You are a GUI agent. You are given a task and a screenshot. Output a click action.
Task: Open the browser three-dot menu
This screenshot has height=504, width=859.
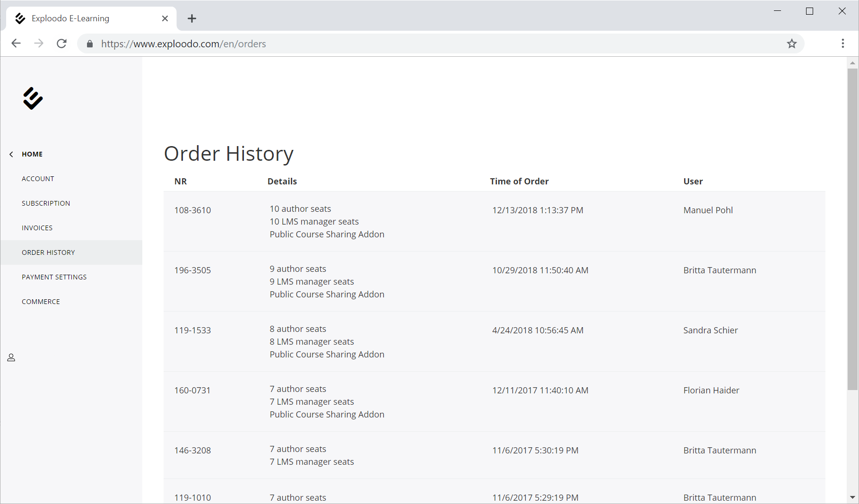[x=842, y=44]
